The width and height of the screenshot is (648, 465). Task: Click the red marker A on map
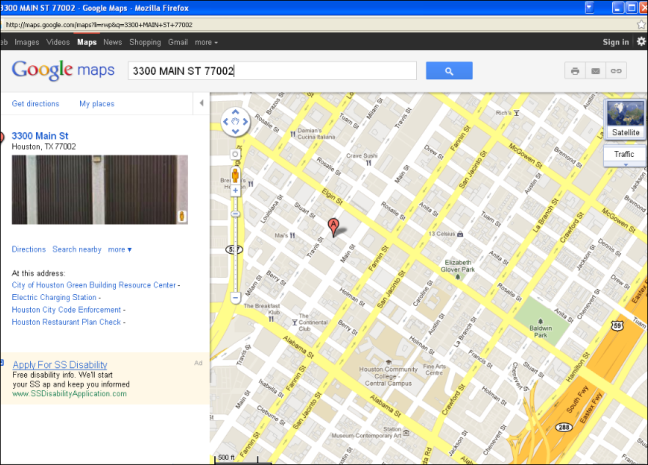pos(333,227)
